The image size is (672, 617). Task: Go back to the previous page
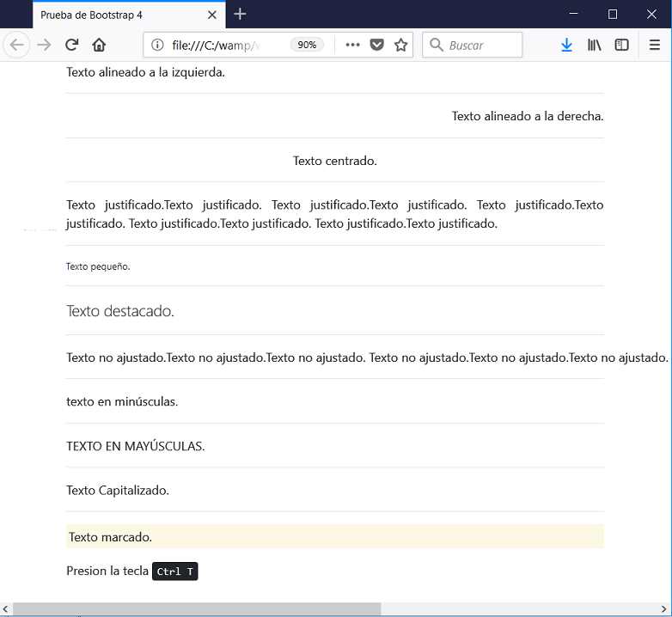pyautogui.click(x=16, y=45)
